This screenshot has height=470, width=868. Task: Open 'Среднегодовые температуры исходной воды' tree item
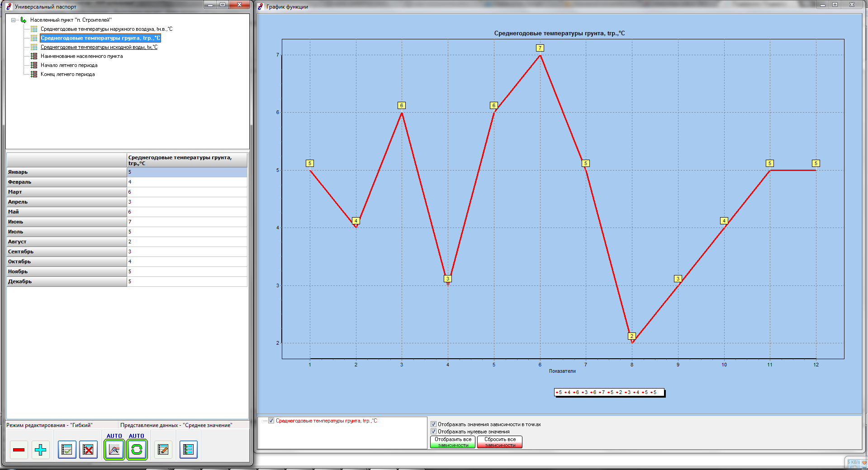point(99,47)
